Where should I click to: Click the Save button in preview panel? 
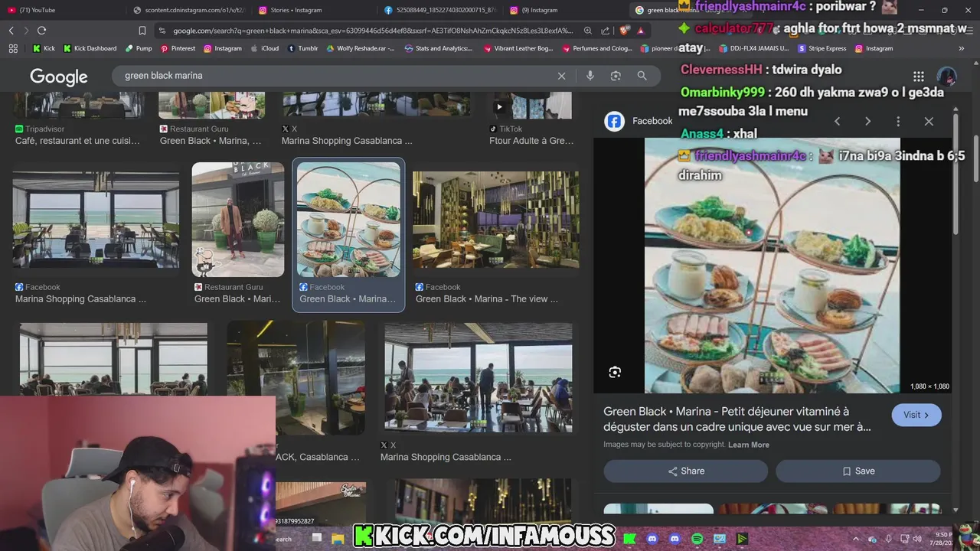tap(857, 471)
